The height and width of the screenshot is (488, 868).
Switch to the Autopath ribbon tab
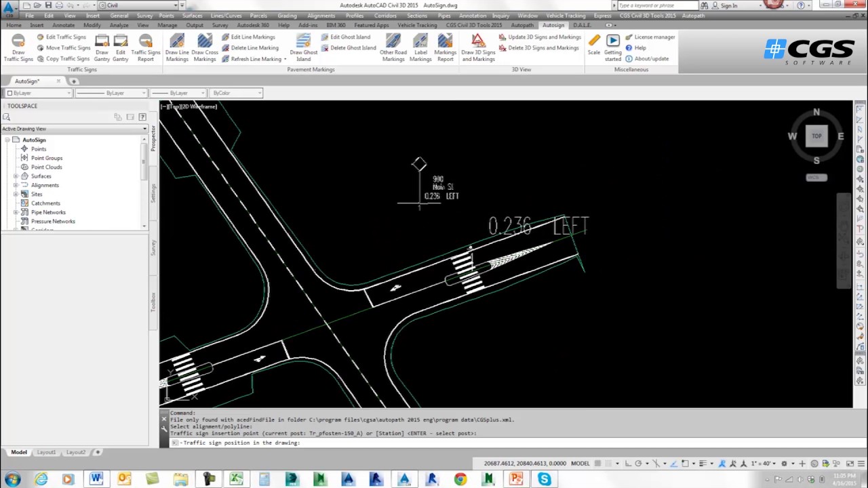[522, 25]
